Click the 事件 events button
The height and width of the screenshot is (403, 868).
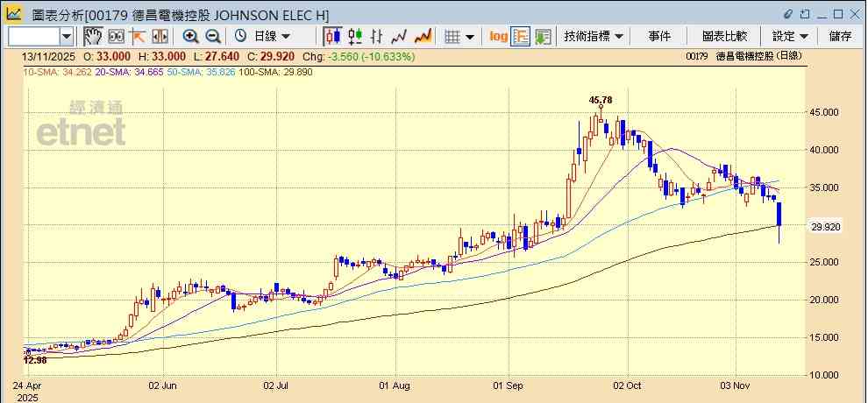(659, 36)
